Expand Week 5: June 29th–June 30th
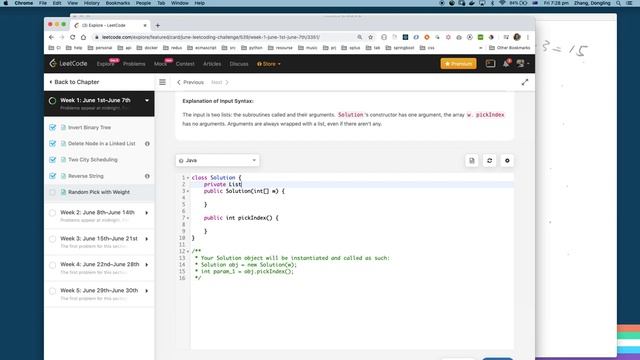The width and height of the screenshot is (640, 360). (147, 291)
